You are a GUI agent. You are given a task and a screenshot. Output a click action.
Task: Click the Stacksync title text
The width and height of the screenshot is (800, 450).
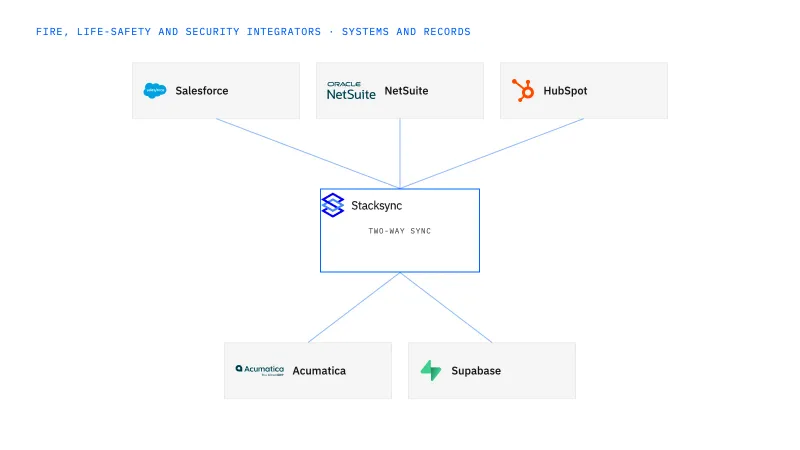pos(377,206)
